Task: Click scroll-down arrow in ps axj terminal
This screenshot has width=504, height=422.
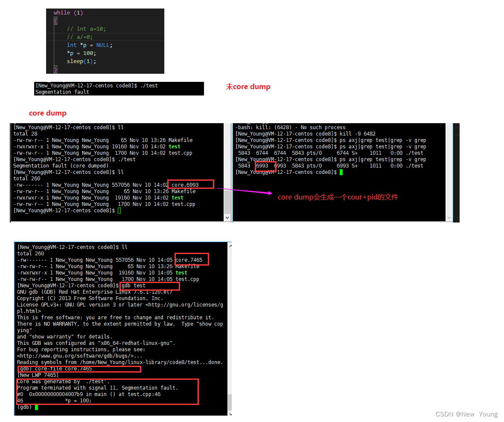Action: (449, 218)
